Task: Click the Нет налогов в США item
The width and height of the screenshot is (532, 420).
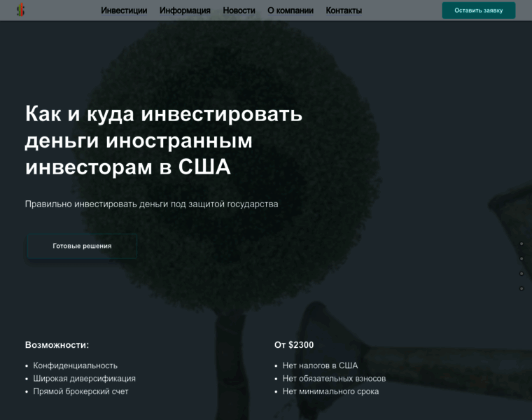Action: 321,365
